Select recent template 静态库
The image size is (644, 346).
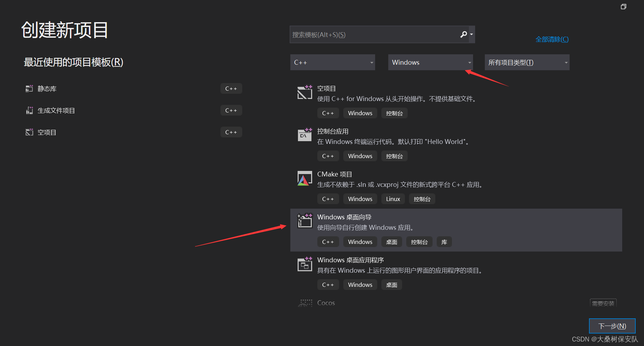[x=47, y=89]
